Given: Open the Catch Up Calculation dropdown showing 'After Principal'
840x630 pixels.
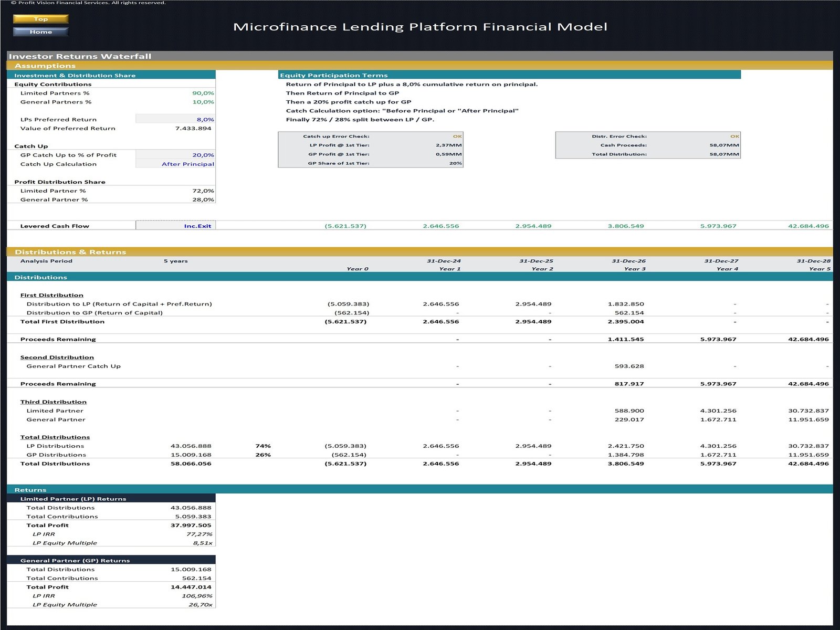Looking at the screenshot, I should tap(187, 164).
